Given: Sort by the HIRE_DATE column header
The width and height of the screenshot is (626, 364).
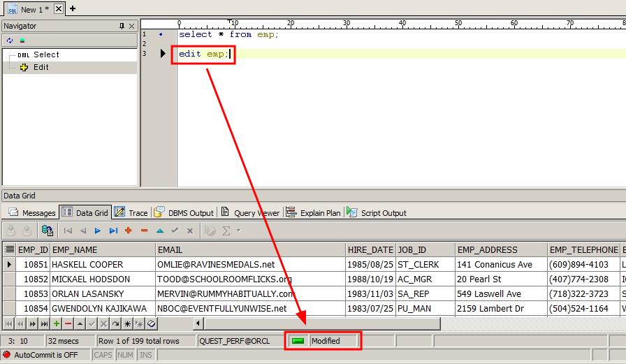Looking at the screenshot, I should [370, 249].
